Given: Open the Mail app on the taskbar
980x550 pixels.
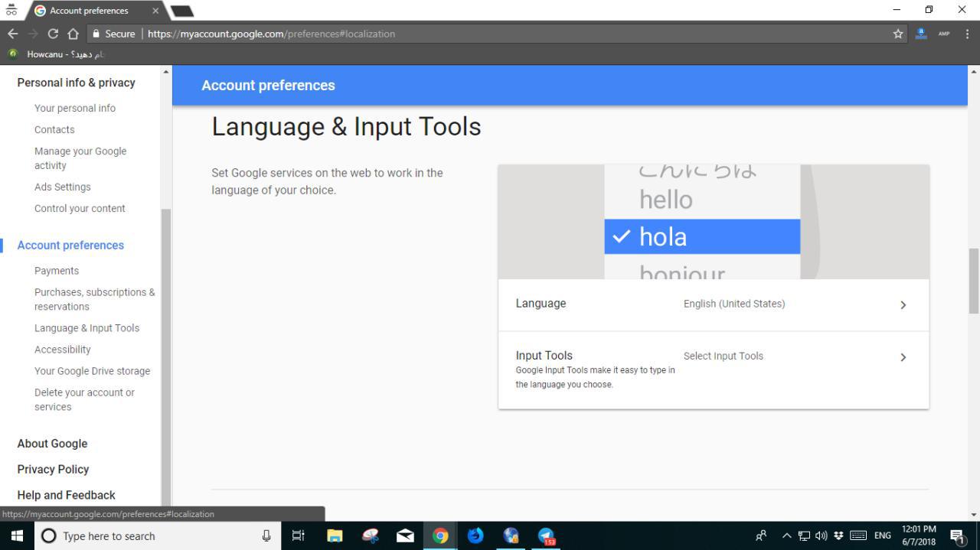Looking at the screenshot, I should click(x=405, y=535).
